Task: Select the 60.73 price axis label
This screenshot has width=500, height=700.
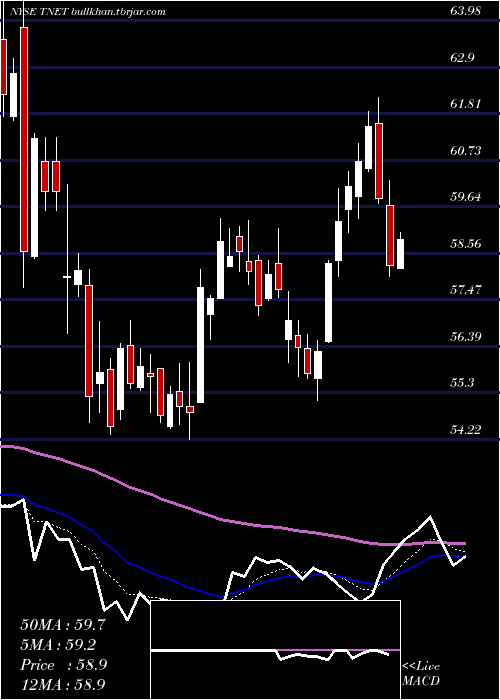Action: click(466, 150)
